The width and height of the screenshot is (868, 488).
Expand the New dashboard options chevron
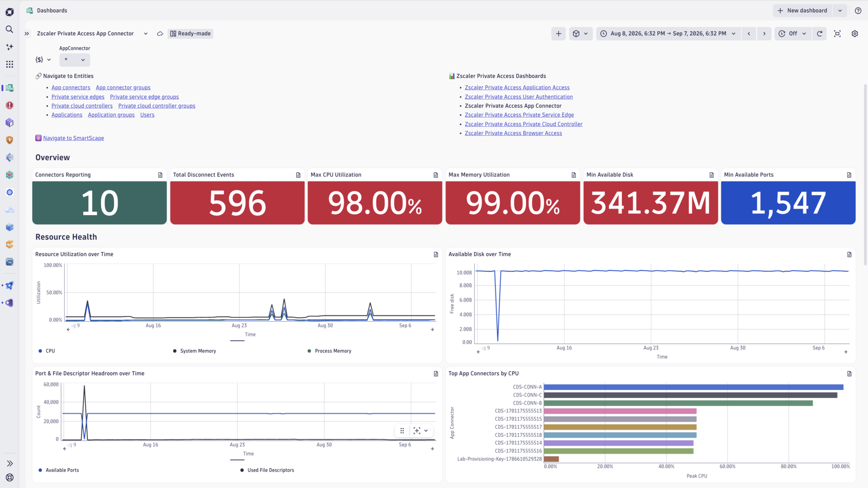[x=840, y=11]
